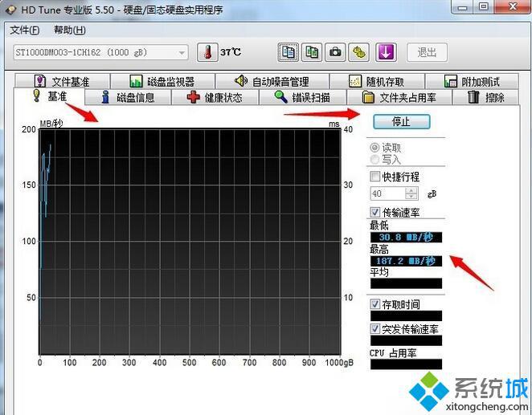Click the CPU 占用率 result field
The image size is (532, 415).
(x=406, y=364)
